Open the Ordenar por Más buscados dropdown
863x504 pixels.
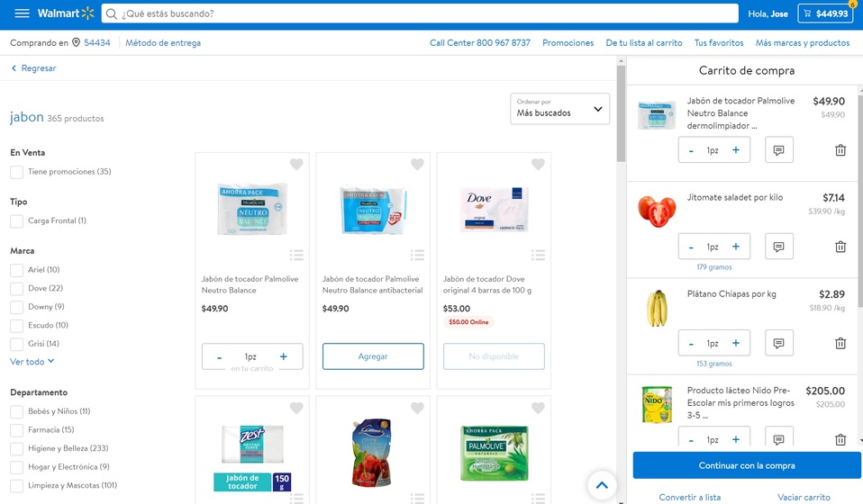pyautogui.click(x=559, y=108)
